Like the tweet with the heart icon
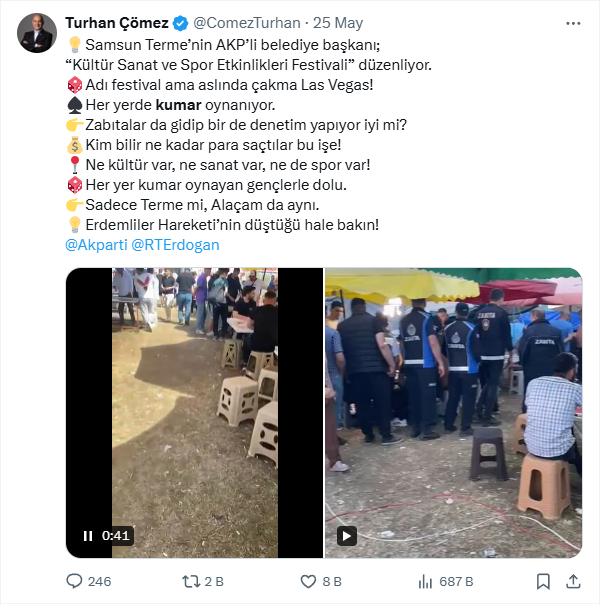 pyautogui.click(x=309, y=581)
